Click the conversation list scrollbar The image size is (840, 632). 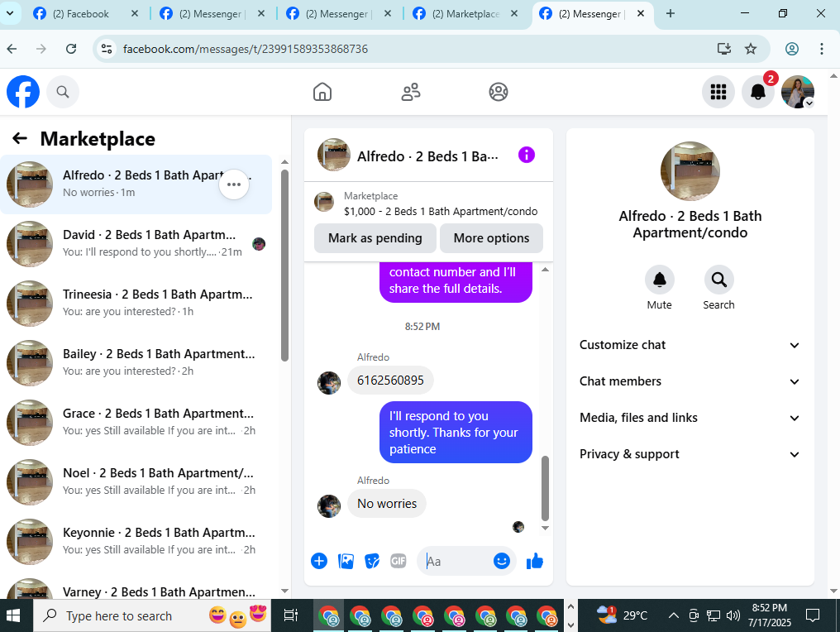tap(284, 266)
